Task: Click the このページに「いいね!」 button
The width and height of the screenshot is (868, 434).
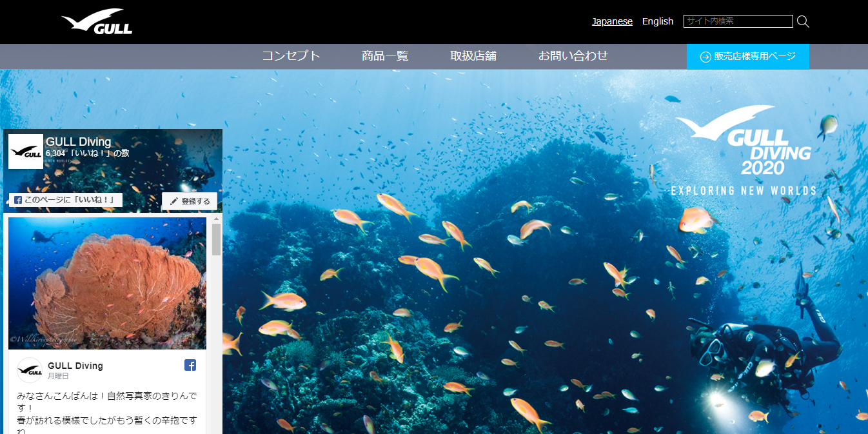Action: pos(66,201)
